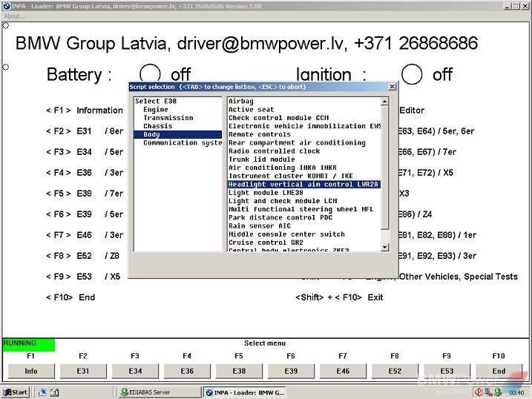Open the Windows Start menu

tap(16, 392)
